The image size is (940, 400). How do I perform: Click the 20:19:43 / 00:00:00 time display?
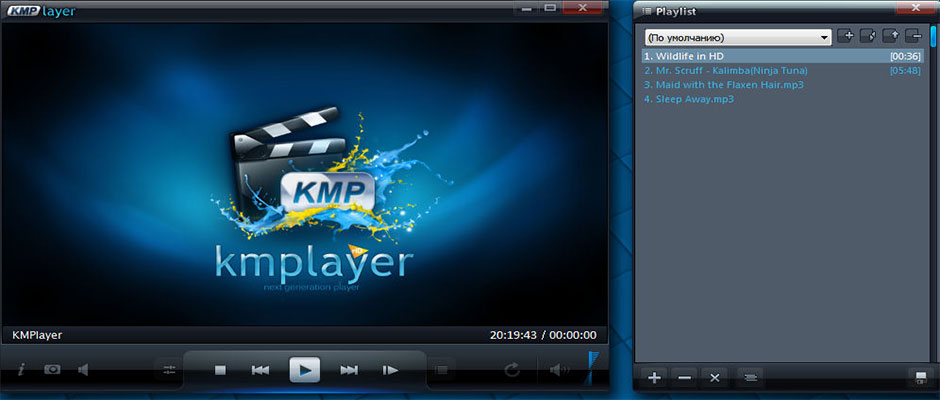[x=543, y=335]
